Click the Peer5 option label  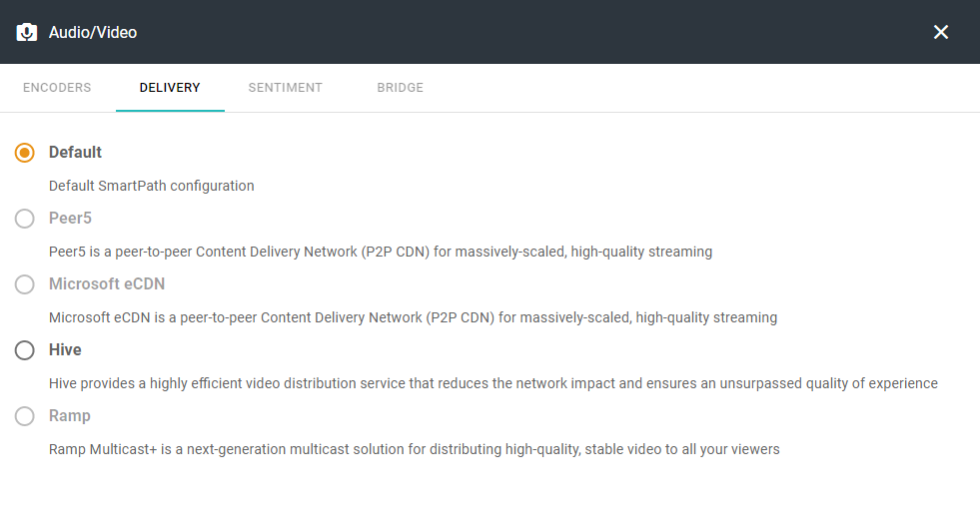point(70,218)
